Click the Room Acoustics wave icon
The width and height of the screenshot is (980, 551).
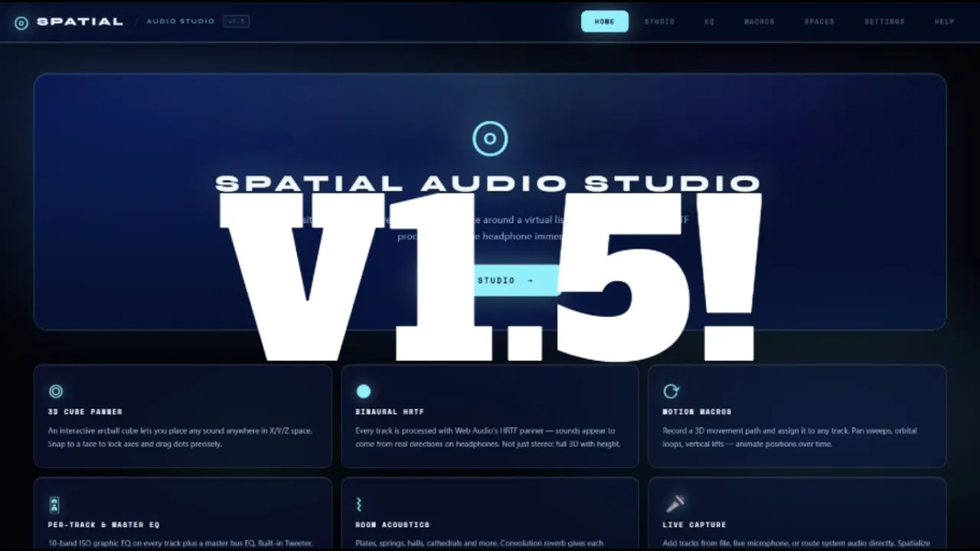[x=358, y=505]
